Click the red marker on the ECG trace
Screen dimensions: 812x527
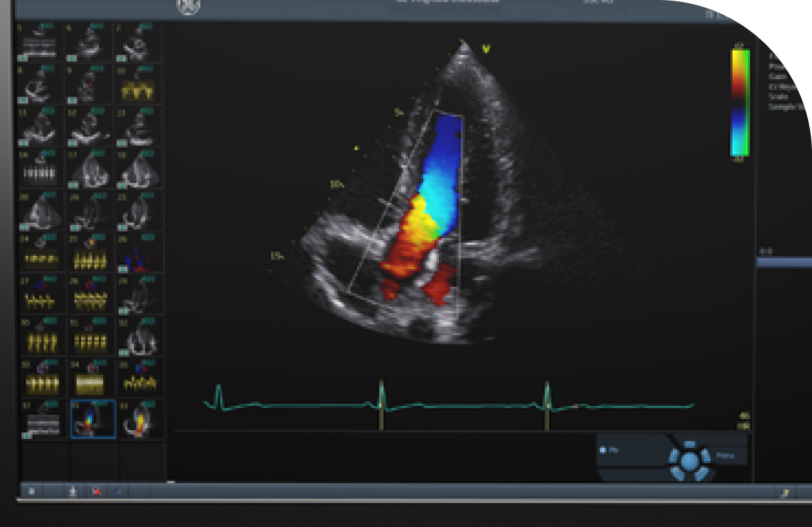click(575, 406)
